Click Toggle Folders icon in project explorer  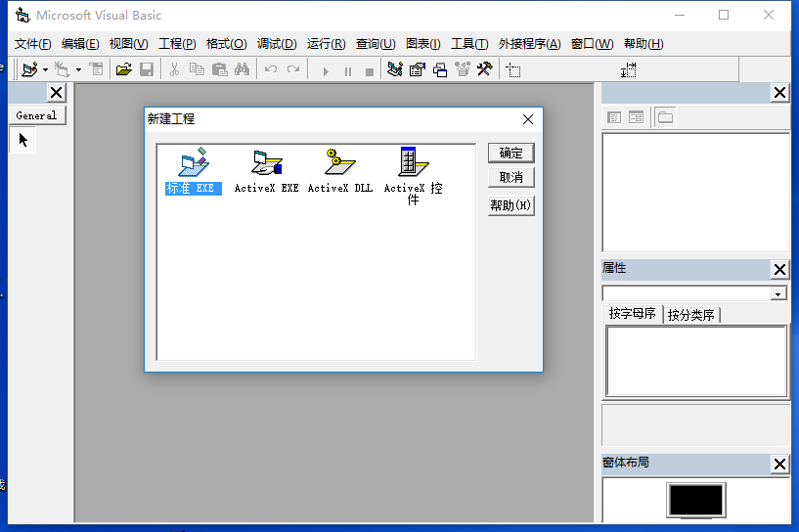665,117
